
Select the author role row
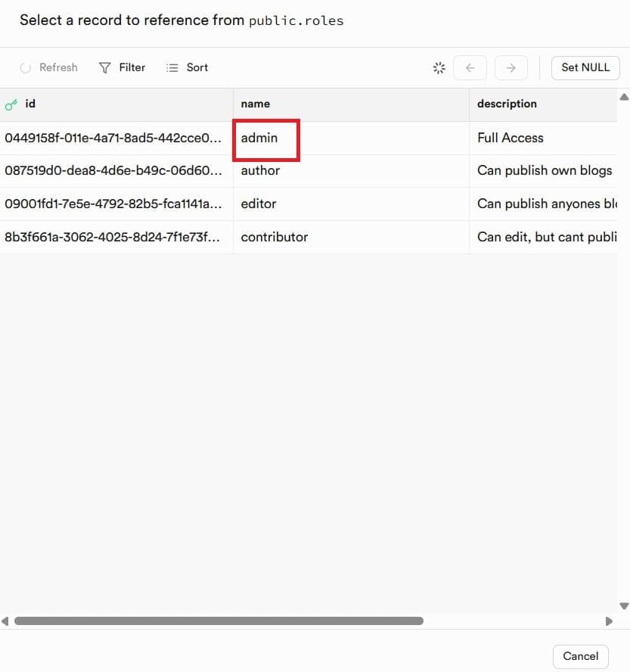coord(309,170)
